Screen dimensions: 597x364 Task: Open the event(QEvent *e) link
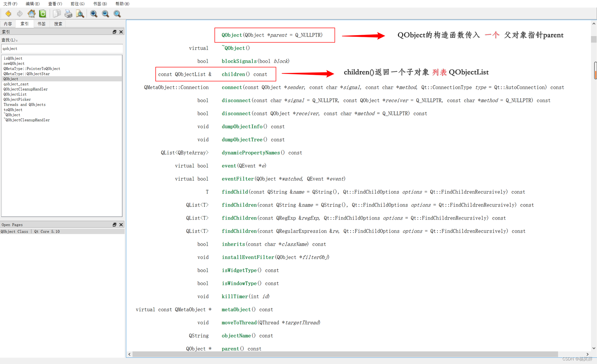click(x=229, y=166)
